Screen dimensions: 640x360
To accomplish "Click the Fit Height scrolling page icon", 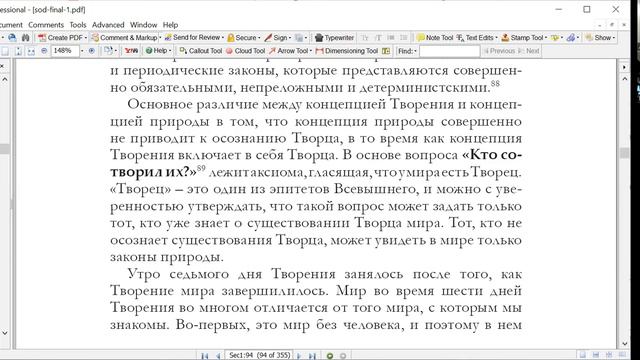I will click(x=18, y=51).
